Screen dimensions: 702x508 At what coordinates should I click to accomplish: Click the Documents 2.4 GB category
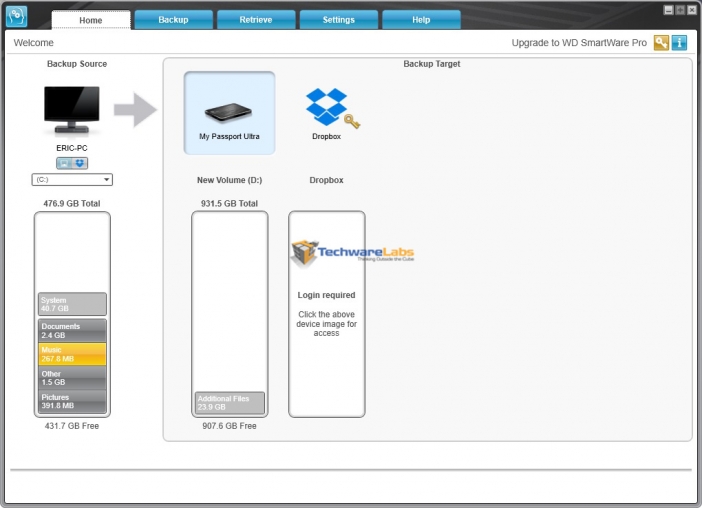72,331
